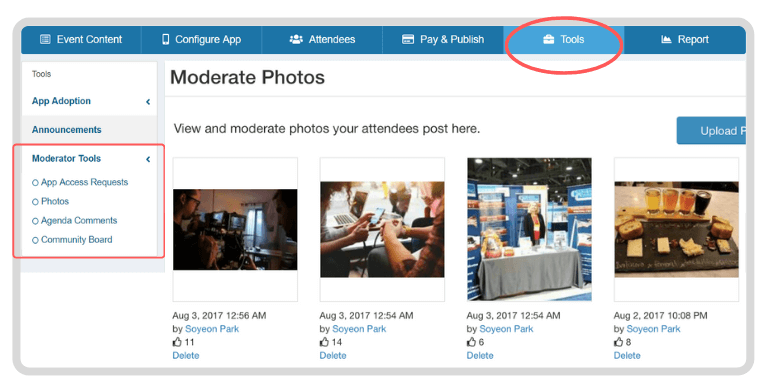
Task: Click thumbs-up icon on photo with 14 likes
Action: [x=324, y=342]
